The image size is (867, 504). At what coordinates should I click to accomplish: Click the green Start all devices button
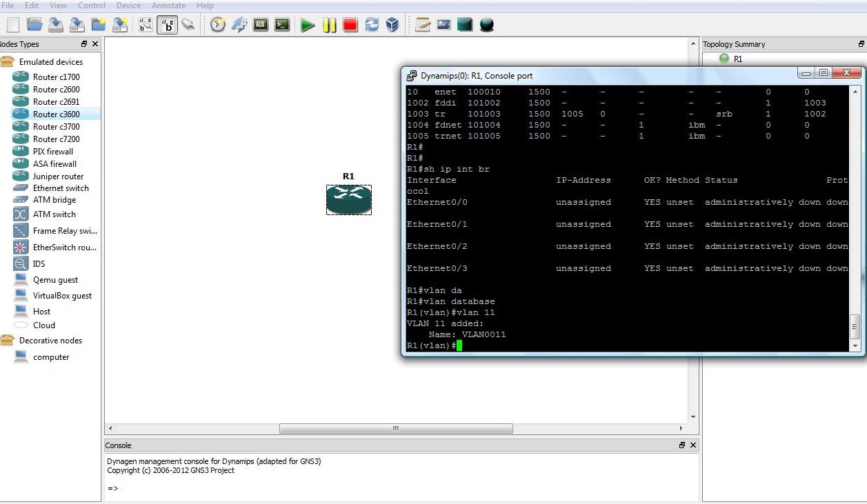pos(308,26)
